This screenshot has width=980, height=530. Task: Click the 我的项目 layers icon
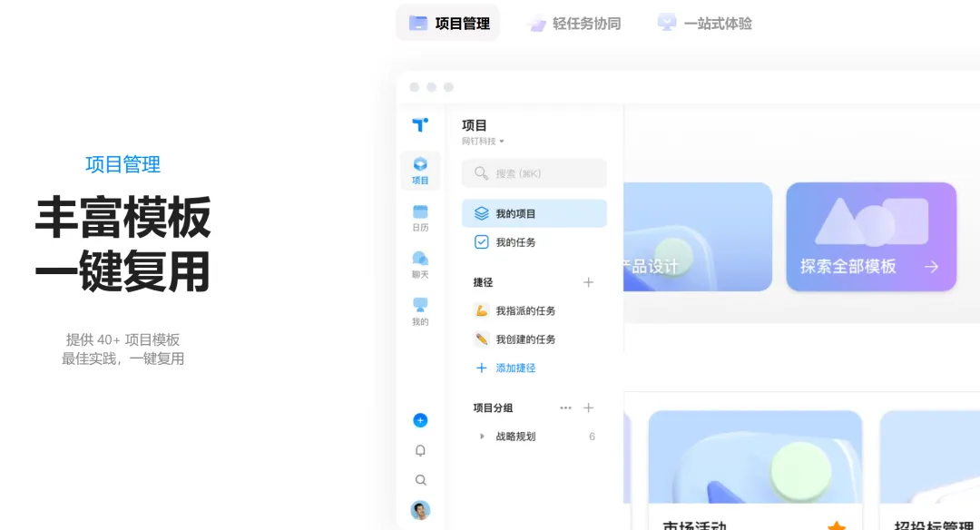pyautogui.click(x=481, y=213)
